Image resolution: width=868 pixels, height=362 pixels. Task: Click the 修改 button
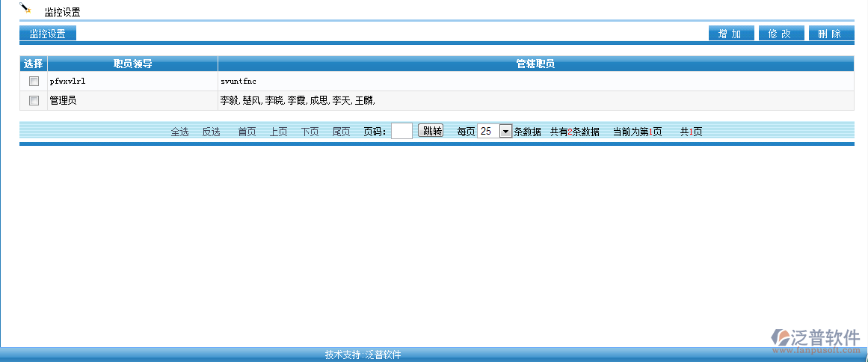tap(781, 34)
